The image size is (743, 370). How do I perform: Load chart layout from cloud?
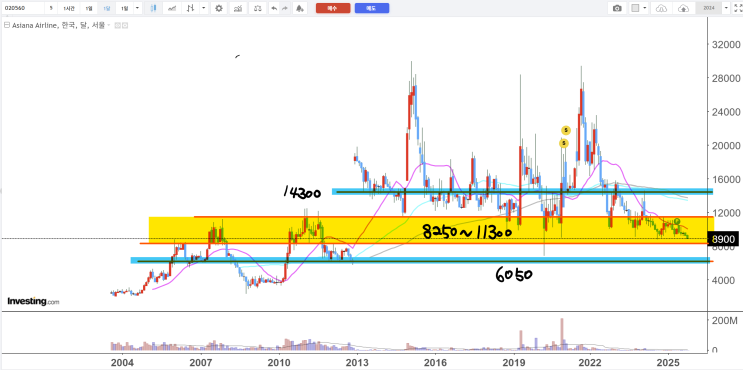click(x=661, y=8)
